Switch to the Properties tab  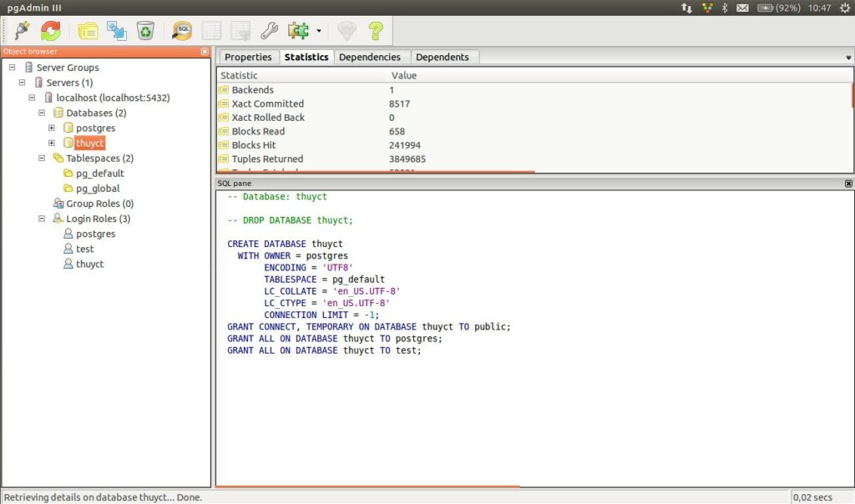[x=248, y=58]
